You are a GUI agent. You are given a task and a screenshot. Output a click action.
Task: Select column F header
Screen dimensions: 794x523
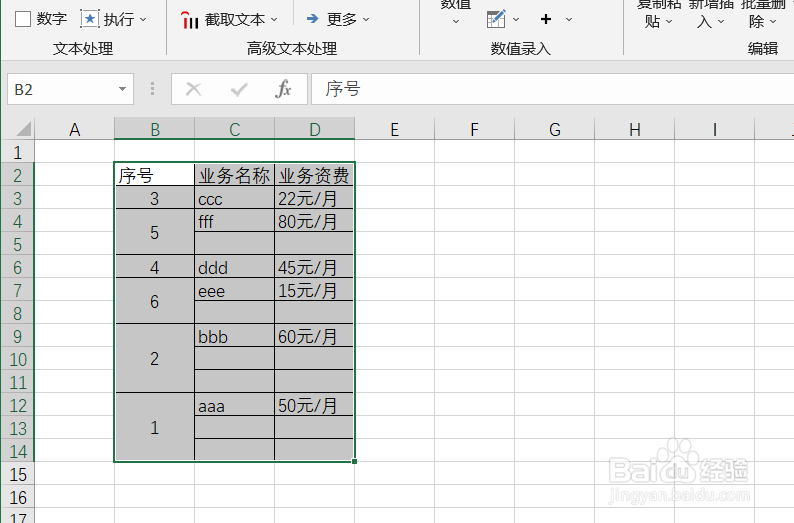tap(474, 129)
